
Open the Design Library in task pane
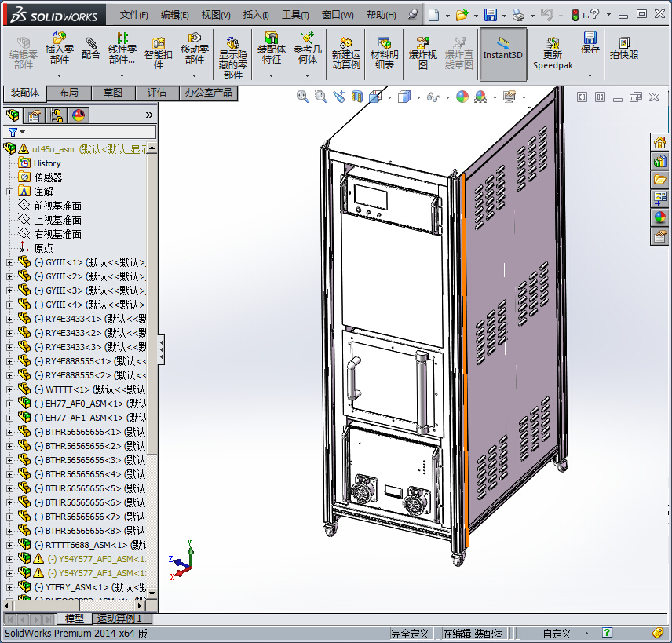659,161
